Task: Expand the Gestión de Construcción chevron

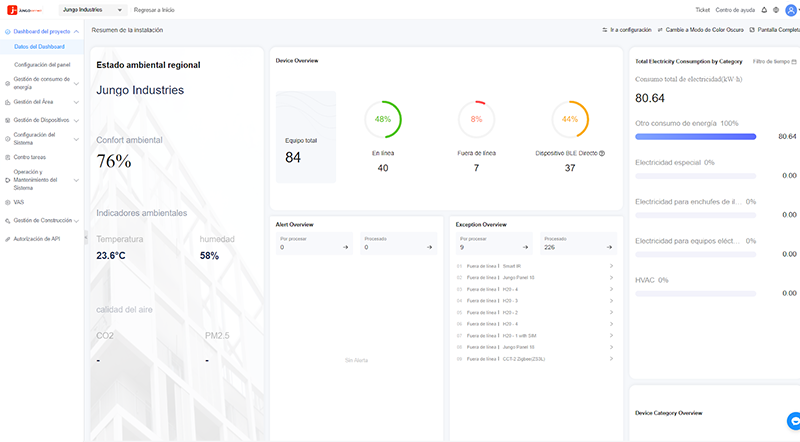Action: coord(76,221)
